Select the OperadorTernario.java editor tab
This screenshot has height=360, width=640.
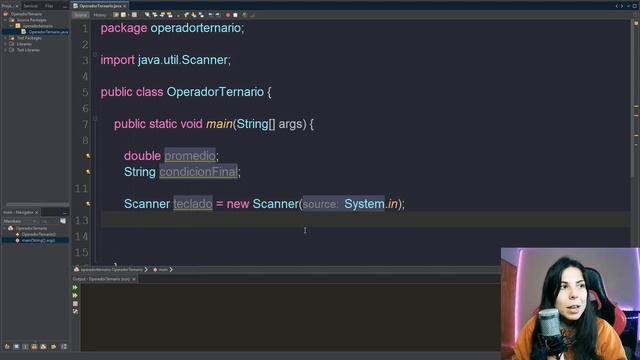(100, 6)
